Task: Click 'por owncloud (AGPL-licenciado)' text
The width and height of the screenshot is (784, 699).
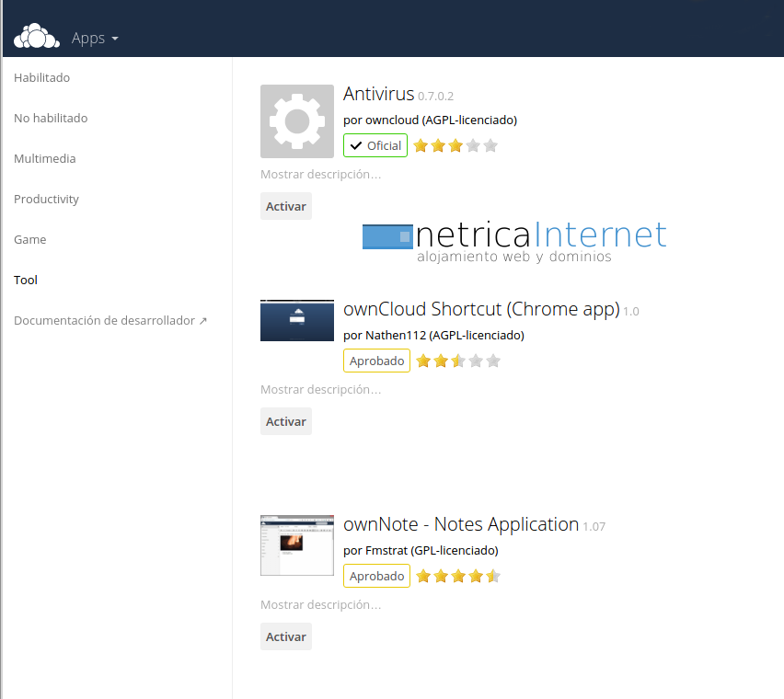Action: coord(430,120)
